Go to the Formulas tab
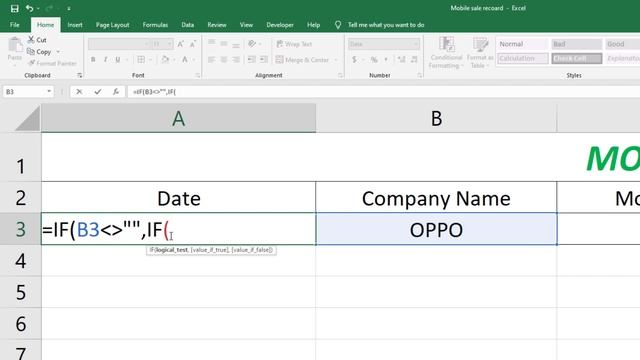 pos(155,25)
